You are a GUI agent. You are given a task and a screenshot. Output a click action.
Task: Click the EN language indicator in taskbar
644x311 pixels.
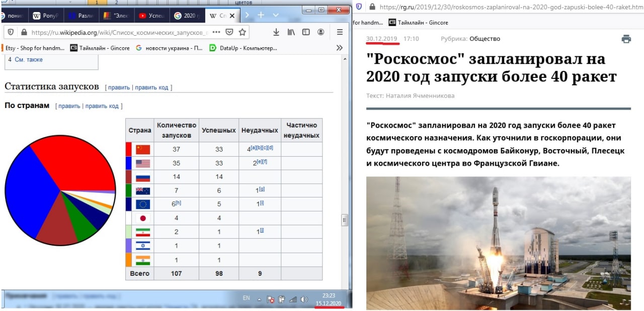pyautogui.click(x=246, y=298)
